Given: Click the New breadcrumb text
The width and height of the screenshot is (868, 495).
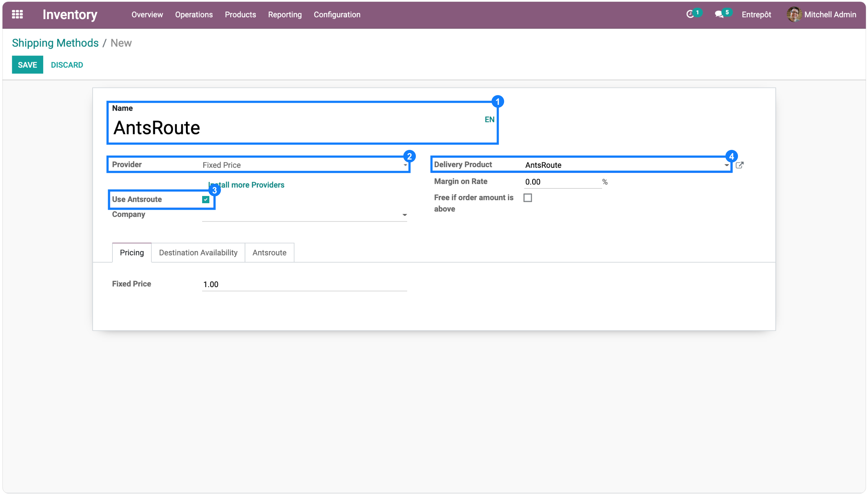Looking at the screenshot, I should pyautogui.click(x=121, y=43).
